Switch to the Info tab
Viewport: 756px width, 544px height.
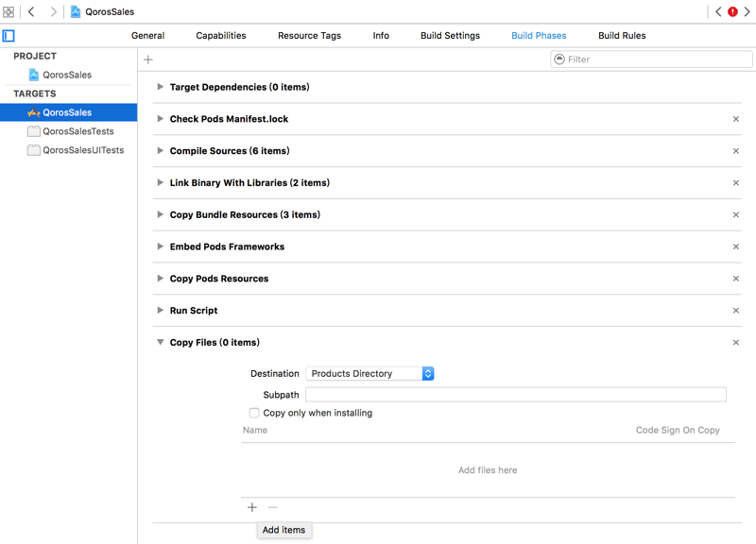click(x=381, y=36)
